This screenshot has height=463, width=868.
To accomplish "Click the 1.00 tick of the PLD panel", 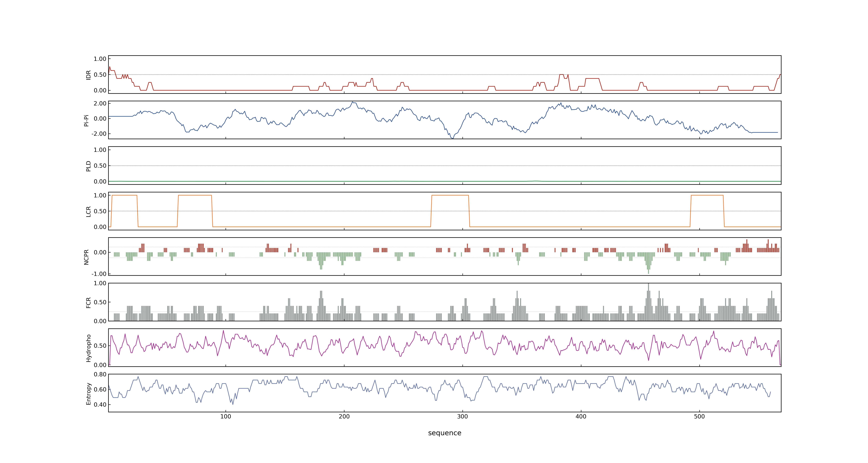I will point(100,150).
